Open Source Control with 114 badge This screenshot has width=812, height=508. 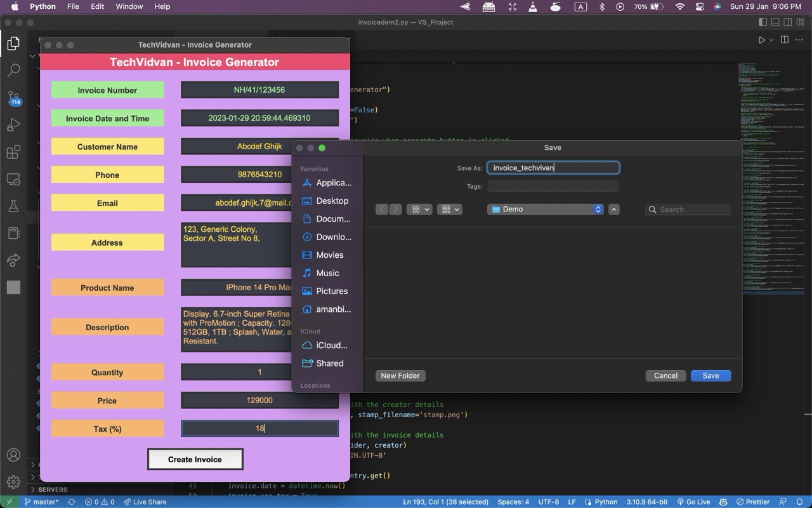point(13,98)
